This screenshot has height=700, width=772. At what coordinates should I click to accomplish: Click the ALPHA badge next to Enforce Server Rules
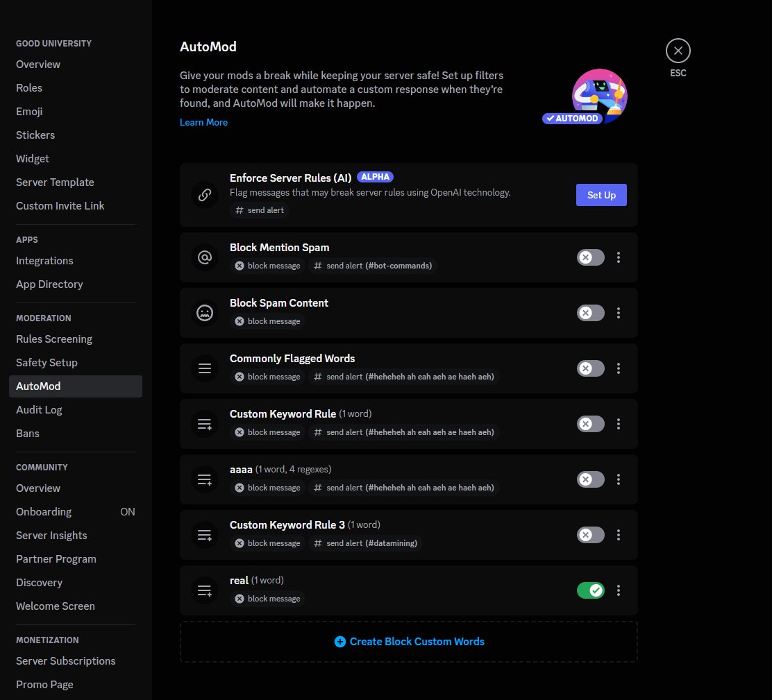point(375,177)
